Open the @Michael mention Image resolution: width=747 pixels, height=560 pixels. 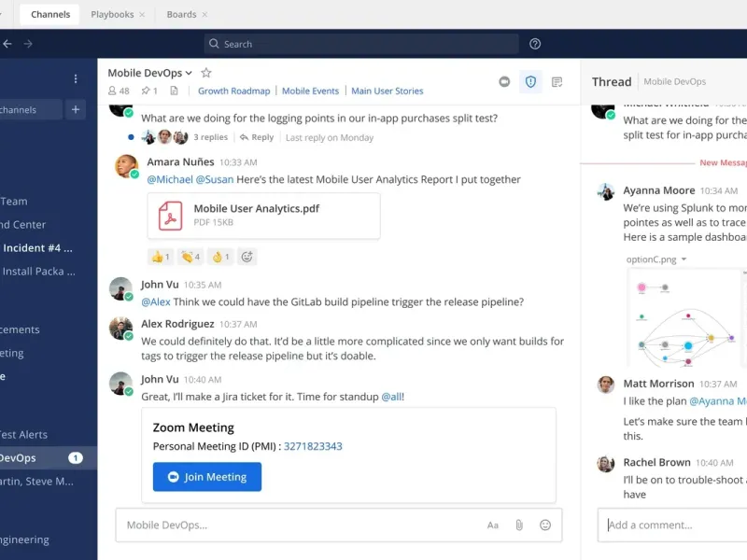(x=170, y=179)
